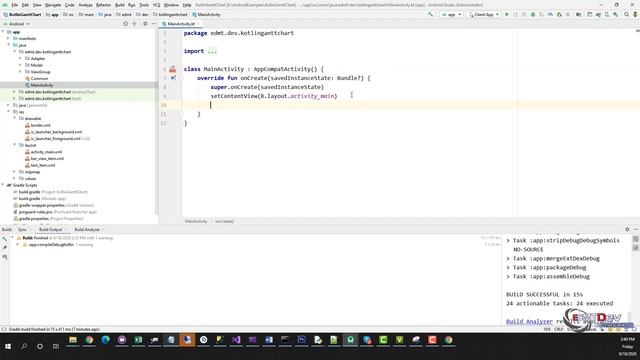This screenshot has height=360, width=640.
Task: Click the Build Analyzer link in output
Action: pyautogui.click(x=529, y=322)
